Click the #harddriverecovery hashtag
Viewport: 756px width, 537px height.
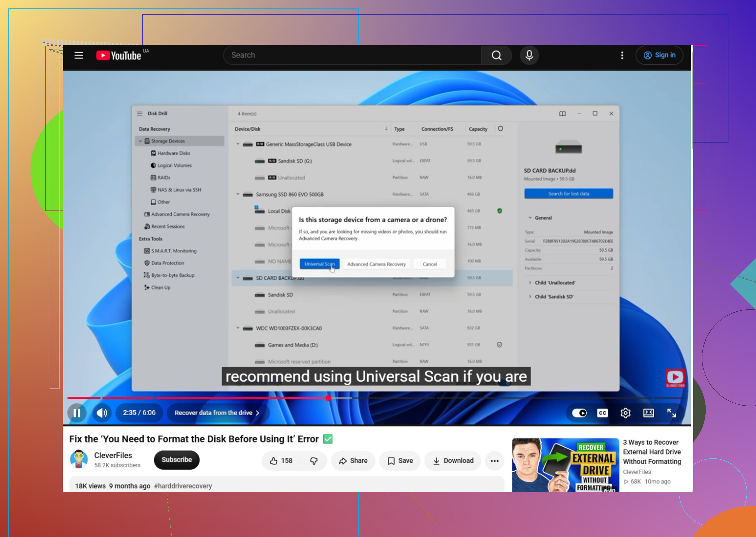tap(183, 486)
